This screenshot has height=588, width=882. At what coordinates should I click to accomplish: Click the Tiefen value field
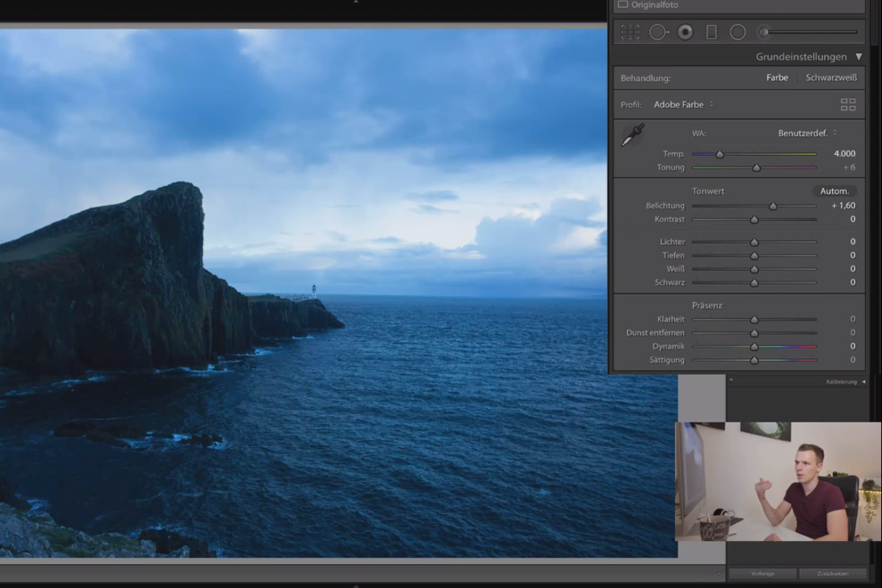click(853, 255)
